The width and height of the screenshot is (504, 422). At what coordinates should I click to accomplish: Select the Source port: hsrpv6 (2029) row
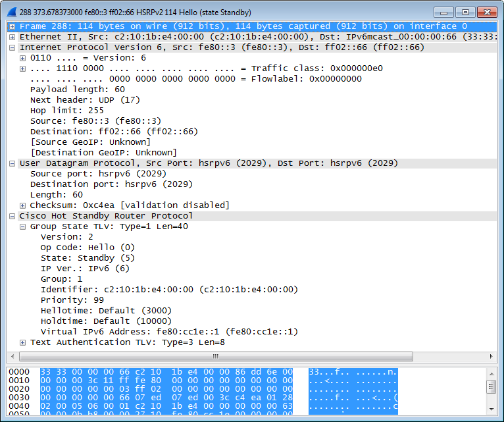pos(98,174)
